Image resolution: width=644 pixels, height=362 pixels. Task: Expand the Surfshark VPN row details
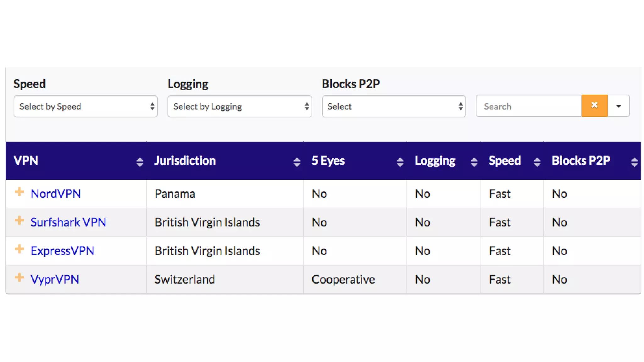click(x=19, y=220)
